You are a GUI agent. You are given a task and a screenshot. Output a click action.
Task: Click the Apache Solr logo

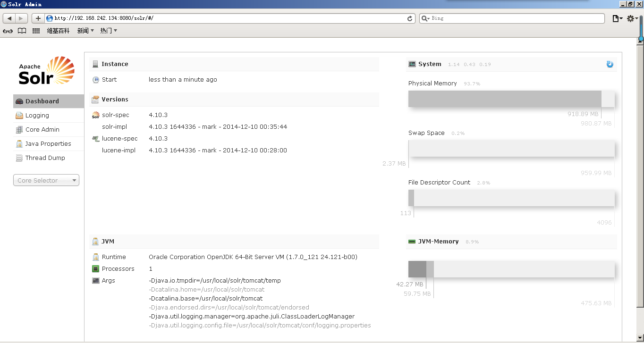pyautogui.click(x=46, y=71)
